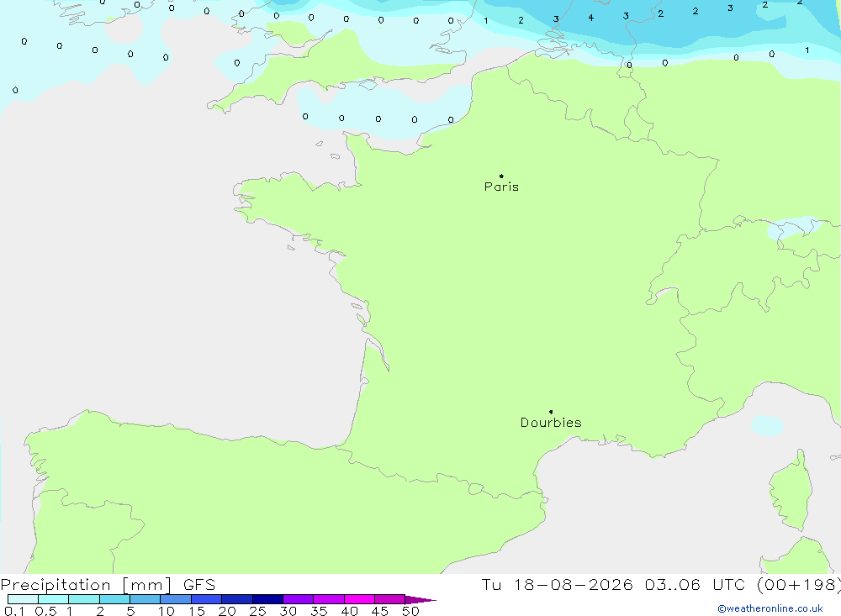841x616 pixels.
Task: Click the Dourbies location marker dot
Action: point(551,412)
